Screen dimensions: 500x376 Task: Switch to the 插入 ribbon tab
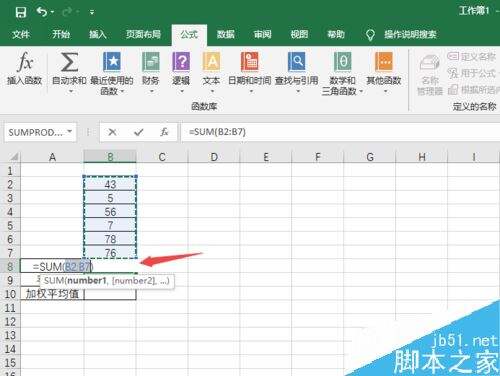tap(97, 34)
